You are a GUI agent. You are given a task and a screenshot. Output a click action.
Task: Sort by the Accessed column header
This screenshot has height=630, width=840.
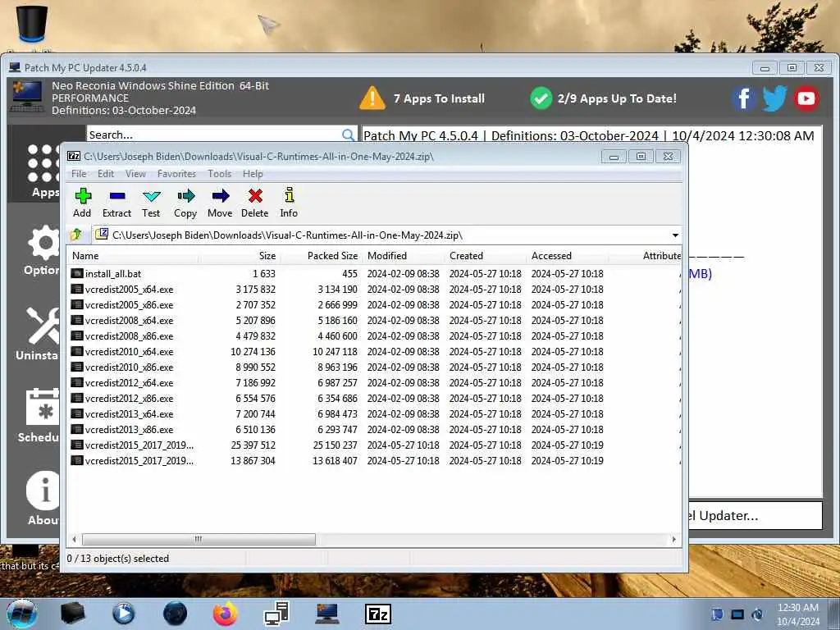click(568, 256)
